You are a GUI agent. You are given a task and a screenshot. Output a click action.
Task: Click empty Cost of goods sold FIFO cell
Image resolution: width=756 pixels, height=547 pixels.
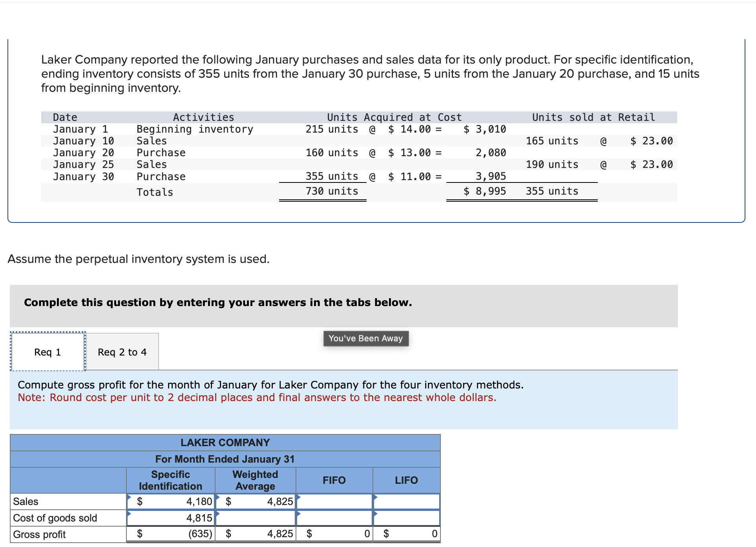334,518
